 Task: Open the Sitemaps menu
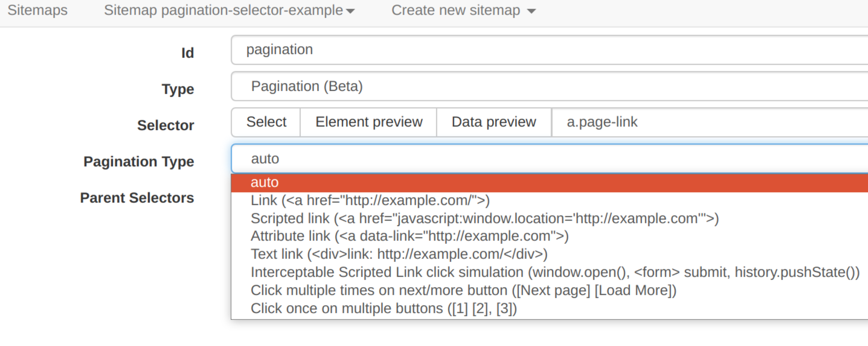coord(37,10)
